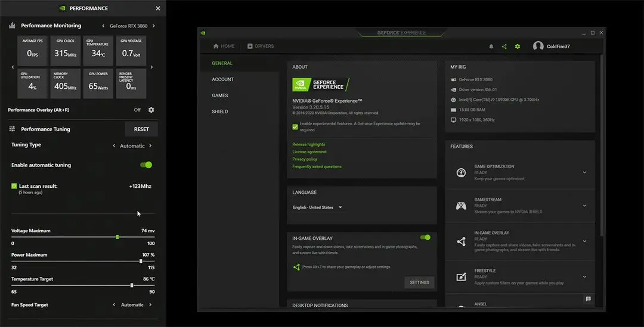Click the GameStream controller icon

461,206
